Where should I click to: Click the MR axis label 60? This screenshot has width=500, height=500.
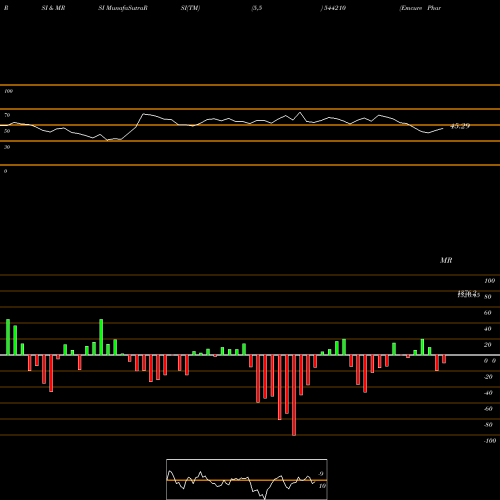pyautogui.click(x=488, y=313)
